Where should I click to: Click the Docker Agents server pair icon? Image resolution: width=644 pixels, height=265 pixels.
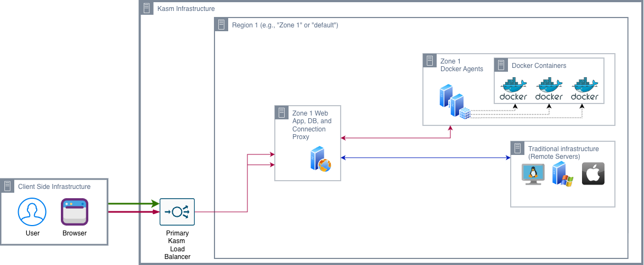click(454, 102)
